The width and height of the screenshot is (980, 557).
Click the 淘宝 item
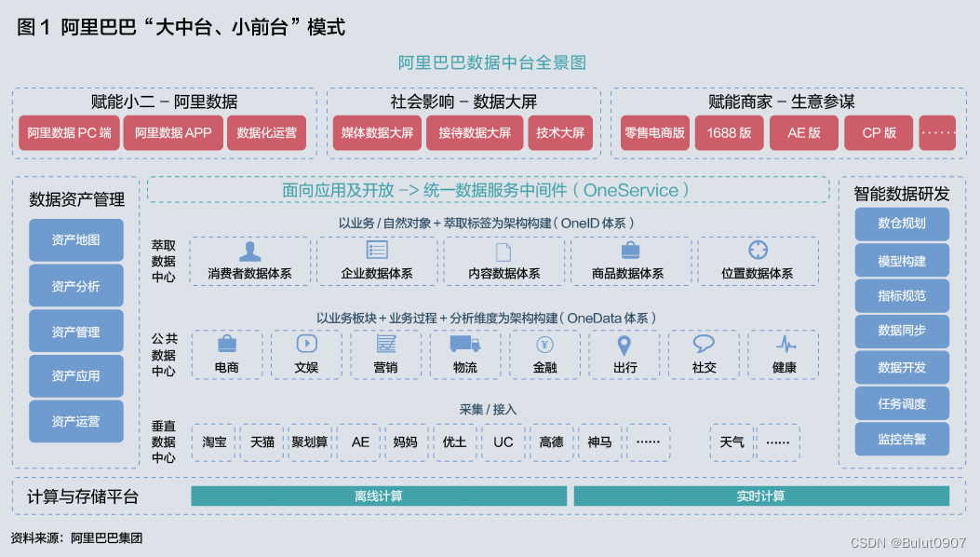[x=213, y=442]
